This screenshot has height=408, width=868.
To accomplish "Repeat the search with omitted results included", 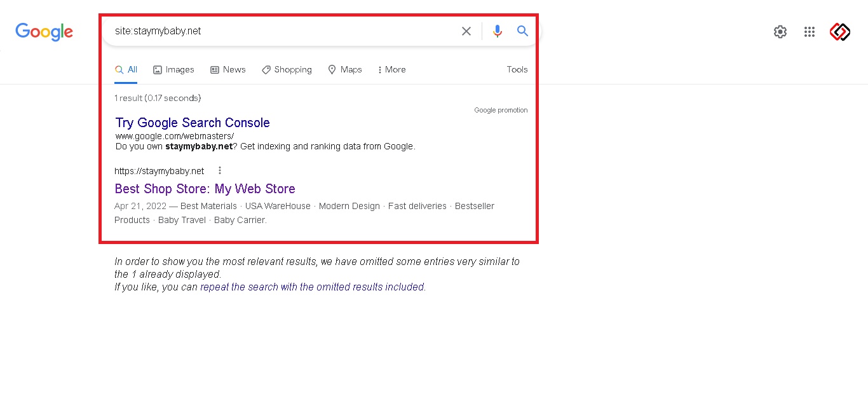I will pos(312,287).
